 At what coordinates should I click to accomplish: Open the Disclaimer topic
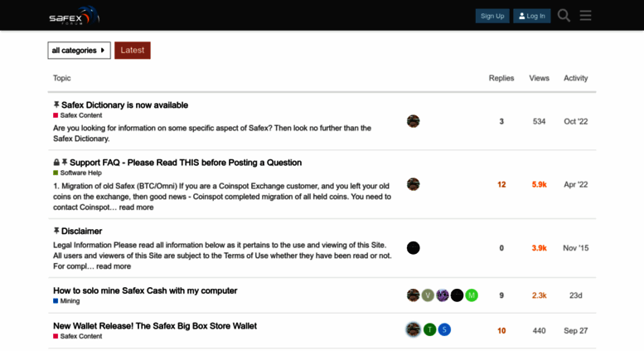(x=81, y=232)
